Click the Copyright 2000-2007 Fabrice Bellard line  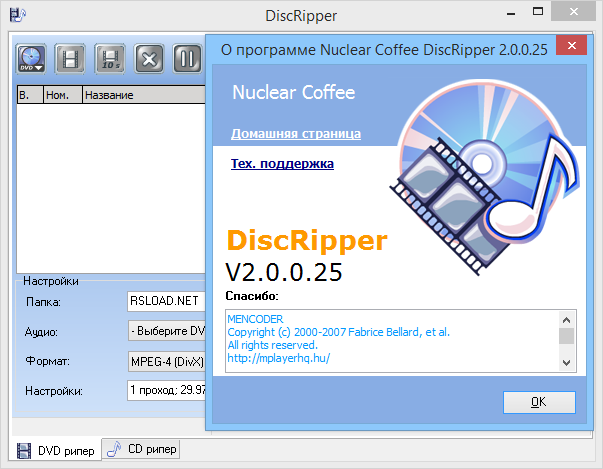(338, 332)
